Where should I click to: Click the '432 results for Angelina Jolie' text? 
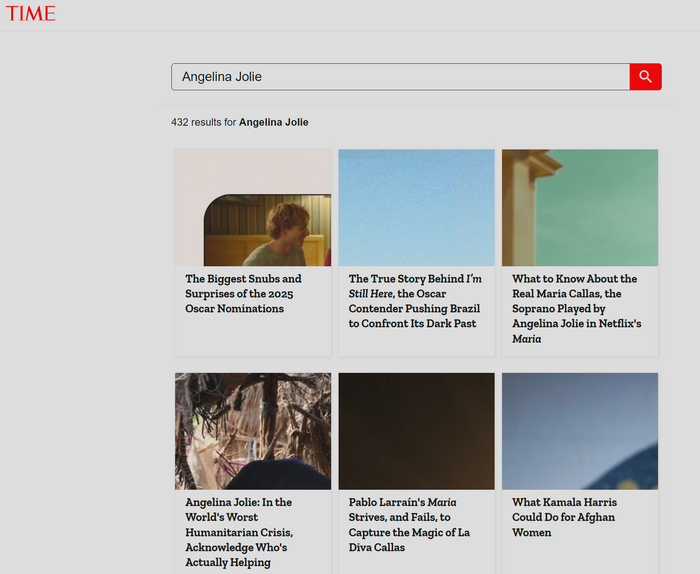tap(240, 122)
